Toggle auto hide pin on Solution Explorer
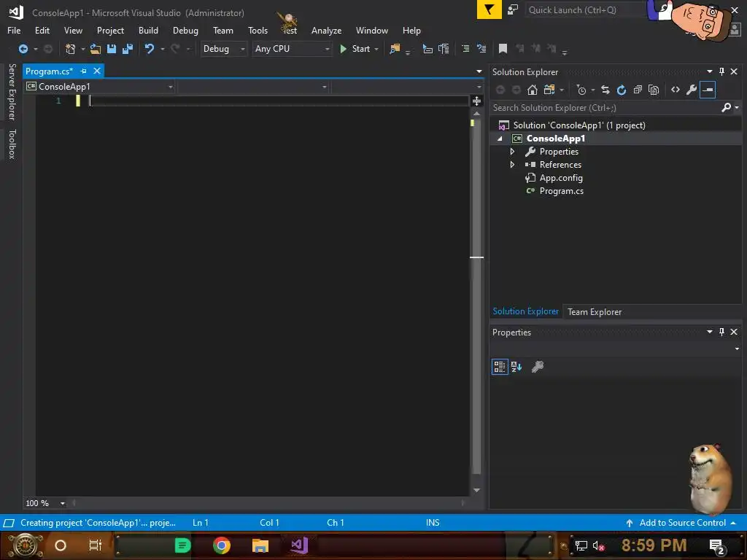The image size is (747, 560). (x=721, y=71)
